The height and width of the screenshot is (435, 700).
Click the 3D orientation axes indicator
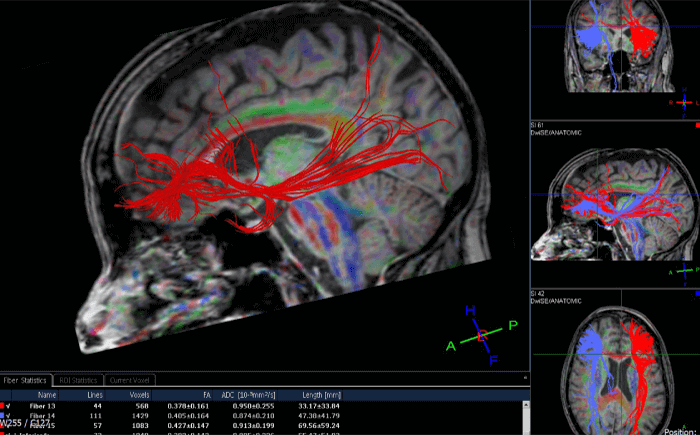click(481, 338)
